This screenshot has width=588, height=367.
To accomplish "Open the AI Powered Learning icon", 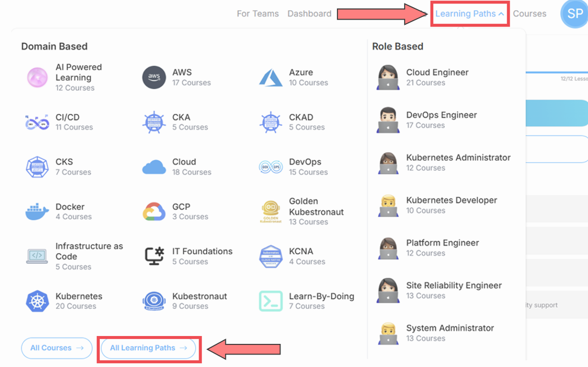I will pos(37,77).
